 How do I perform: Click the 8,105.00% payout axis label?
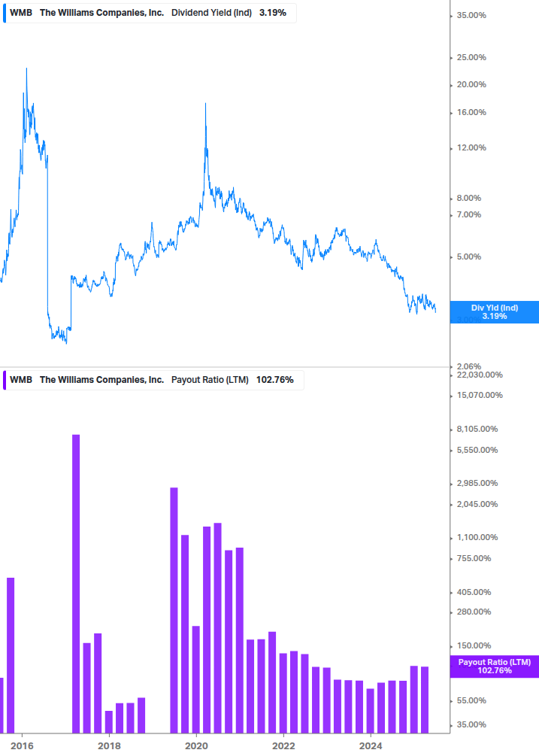[477, 429]
